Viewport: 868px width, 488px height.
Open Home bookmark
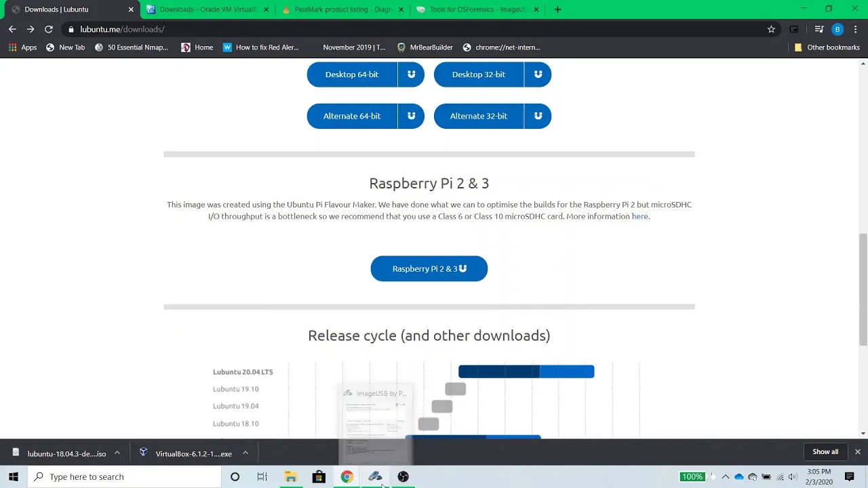click(197, 47)
